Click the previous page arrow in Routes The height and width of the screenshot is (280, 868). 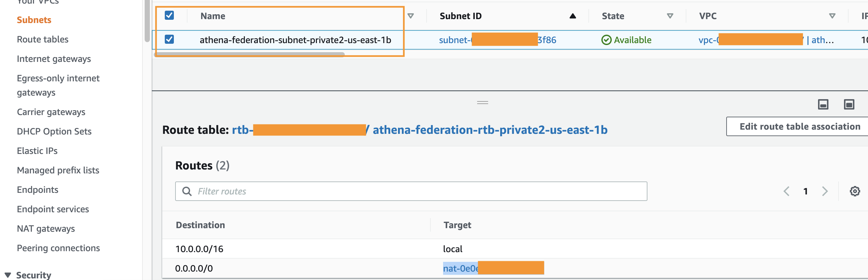click(787, 191)
